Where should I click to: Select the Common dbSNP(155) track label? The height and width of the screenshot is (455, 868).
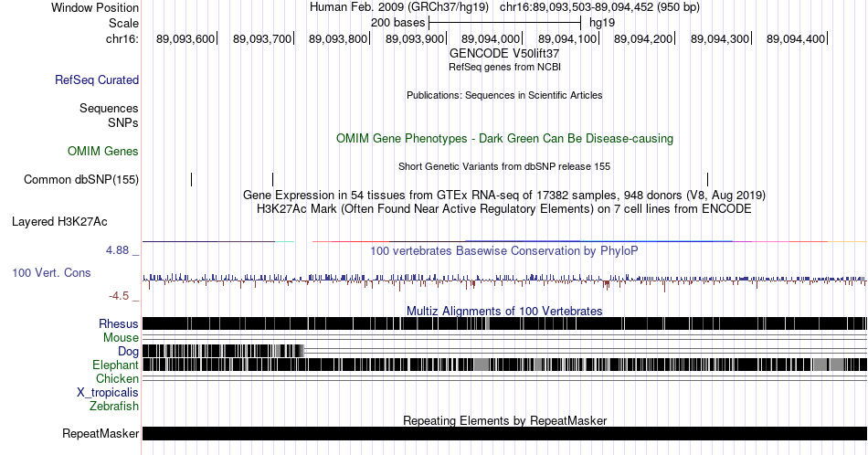[81, 179]
